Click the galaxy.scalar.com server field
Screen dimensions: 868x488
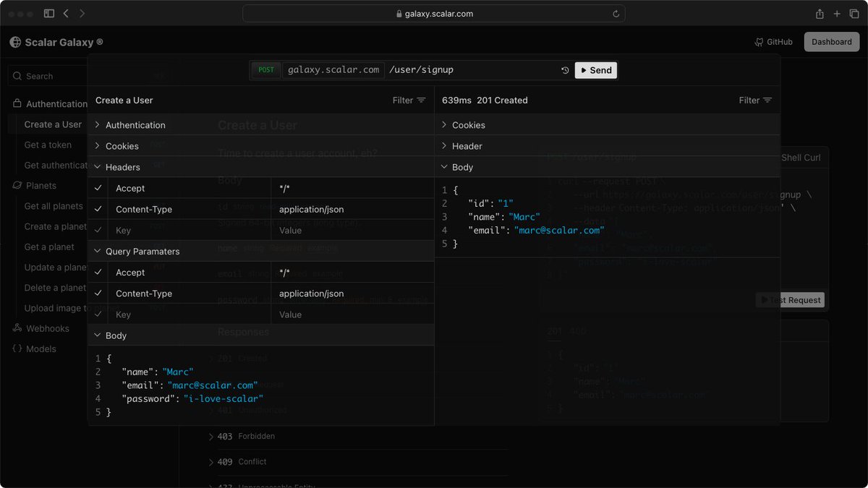click(x=333, y=70)
